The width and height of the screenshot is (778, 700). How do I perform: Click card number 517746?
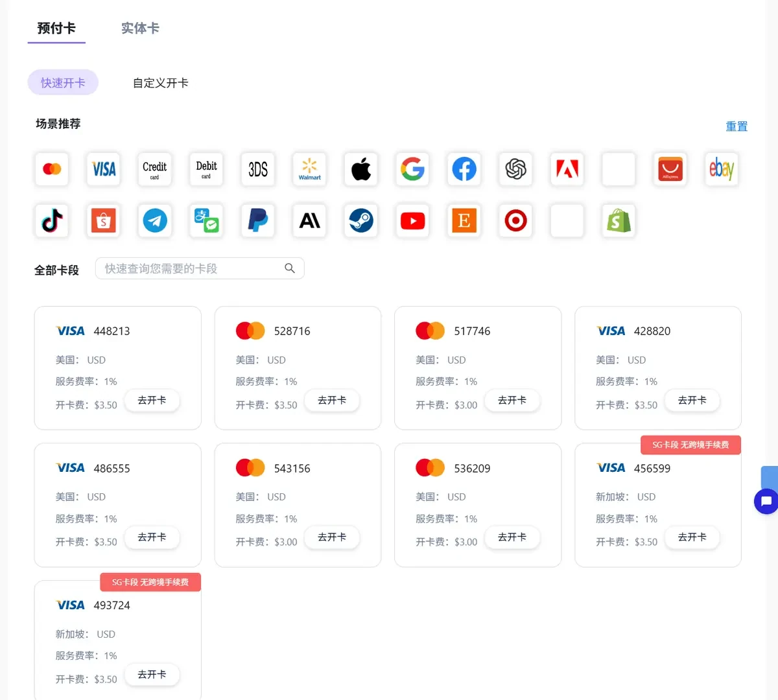(472, 331)
